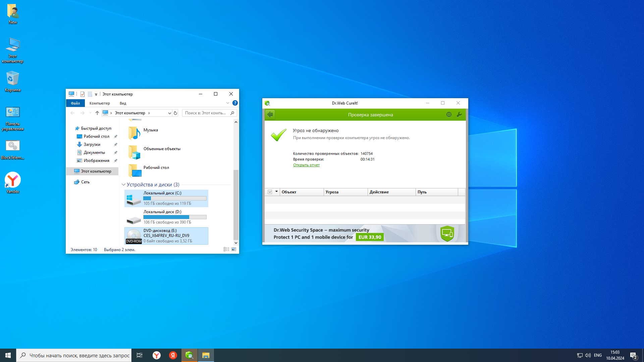This screenshot has height=362, width=644.
Task: Click the Dr.Web green back arrow
Action: (270, 115)
